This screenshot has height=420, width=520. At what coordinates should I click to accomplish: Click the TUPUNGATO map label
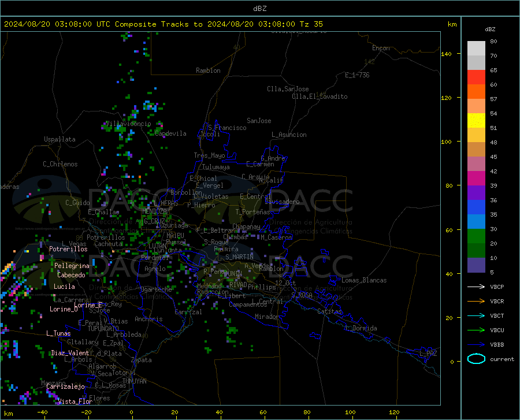pyautogui.click(x=103, y=329)
